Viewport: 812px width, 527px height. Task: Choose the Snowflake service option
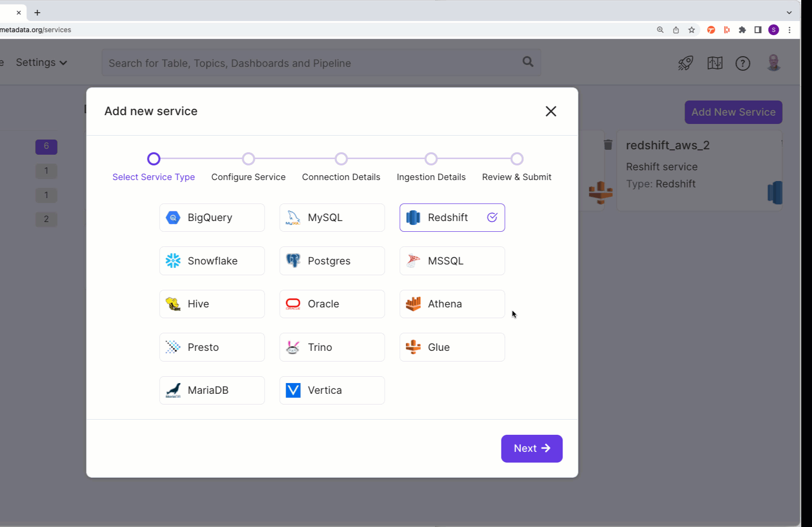pos(212,261)
